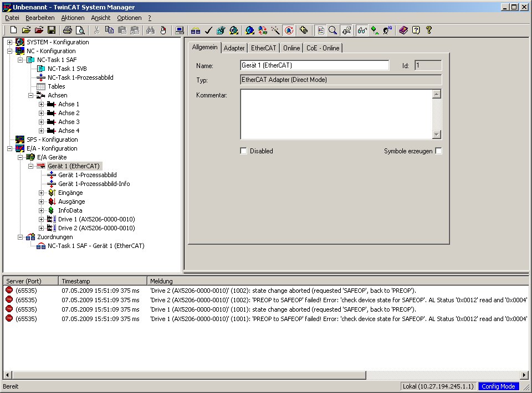This screenshot has height=393, width=532.
Task: Expand the Achse 1 node
Action: [x=42, y=104]
